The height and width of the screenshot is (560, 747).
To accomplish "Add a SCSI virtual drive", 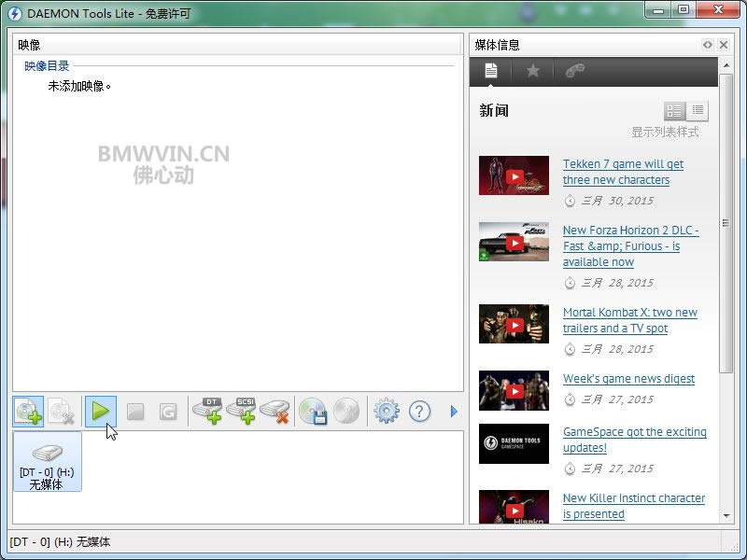I will coord(242,411).
